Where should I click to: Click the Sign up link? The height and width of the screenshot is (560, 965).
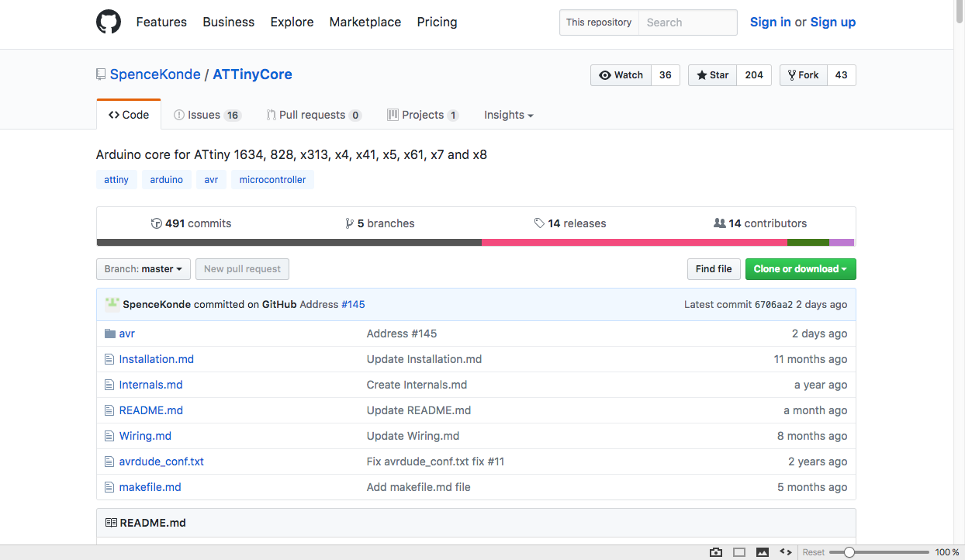[x=833, y=22]
